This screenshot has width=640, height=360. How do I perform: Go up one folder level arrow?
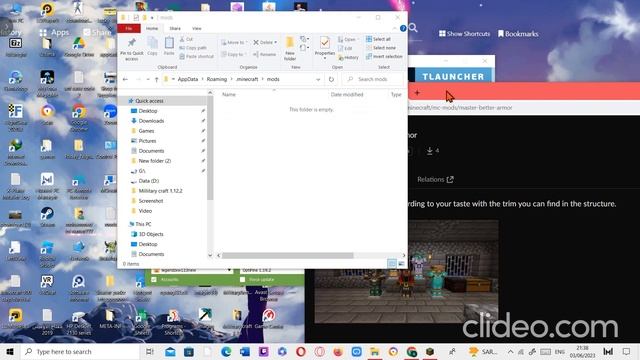pyautogui.click(x=156, y=79)
